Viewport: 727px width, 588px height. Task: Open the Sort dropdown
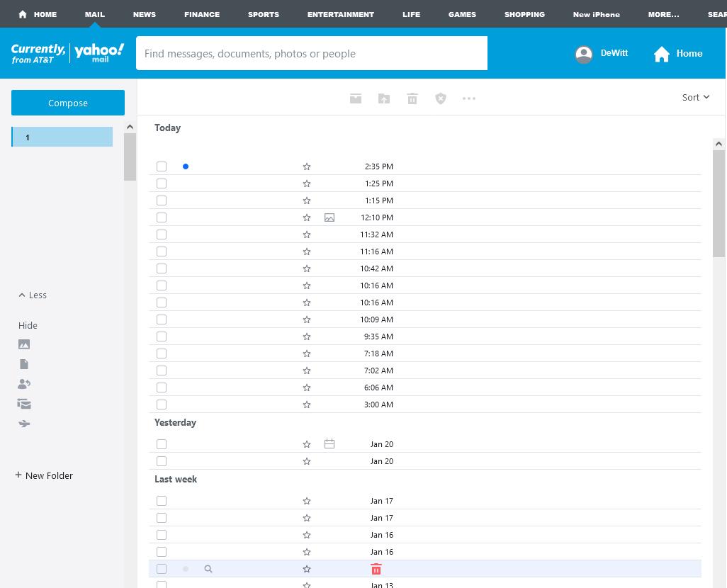pyautogui.click(x=695, y=97)
